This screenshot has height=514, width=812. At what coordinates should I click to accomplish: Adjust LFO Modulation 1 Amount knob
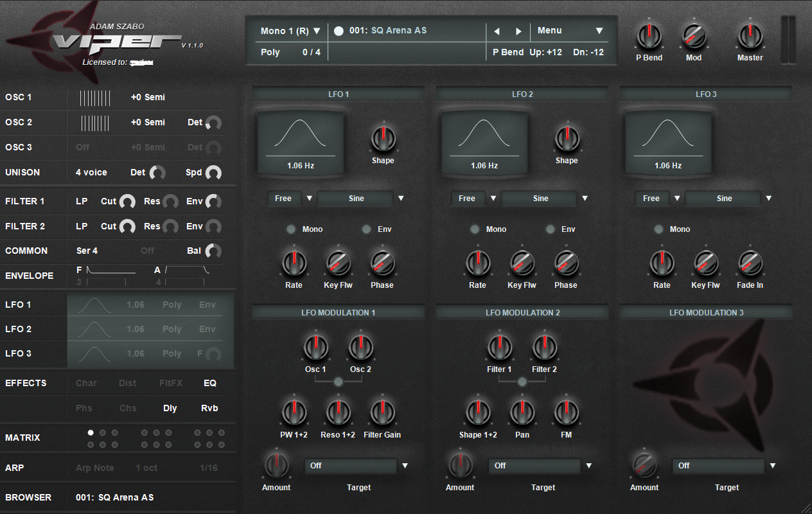(x=276, y=465)
